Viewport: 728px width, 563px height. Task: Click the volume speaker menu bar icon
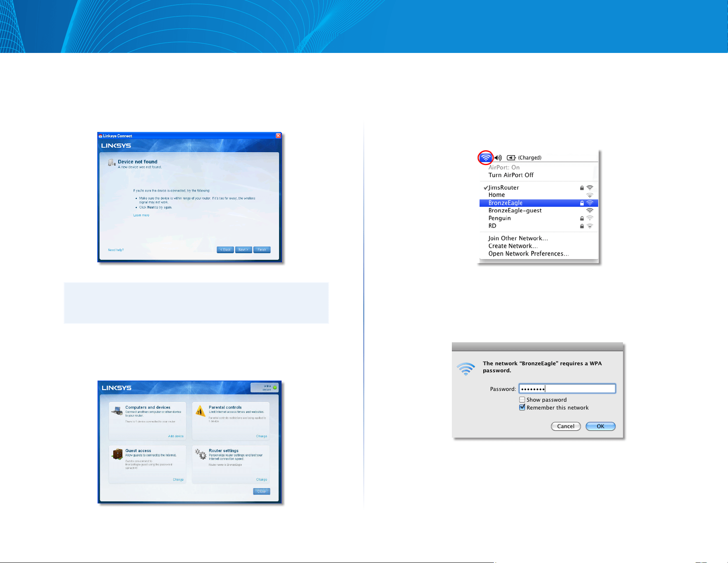point(498,158)
